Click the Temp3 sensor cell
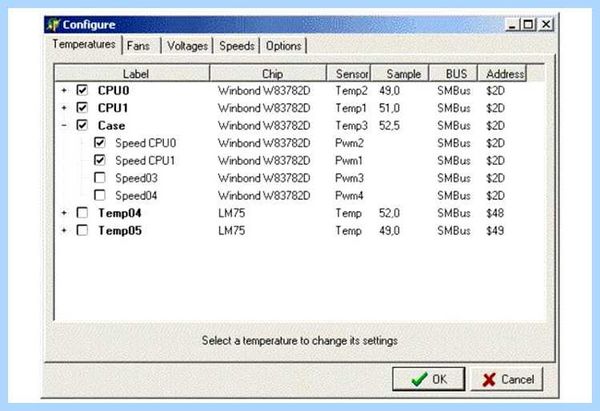600x411 pixels. (351, 126)
